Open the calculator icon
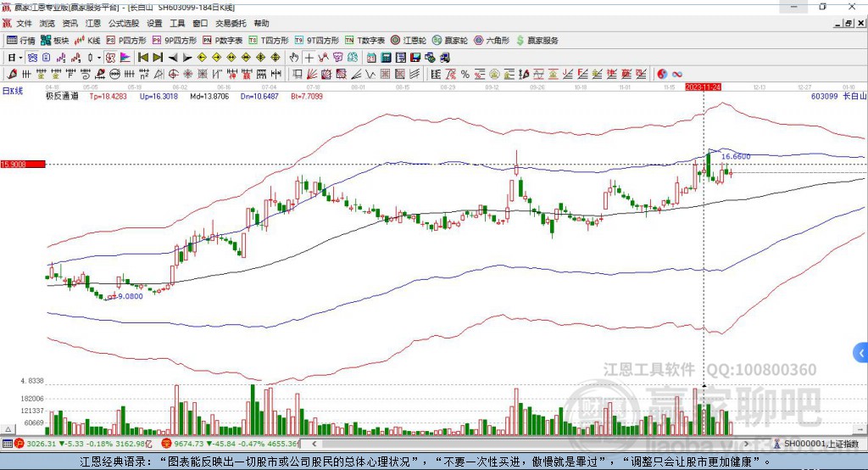This screenshot has height=470, width=868. click(x=386, y=58)
